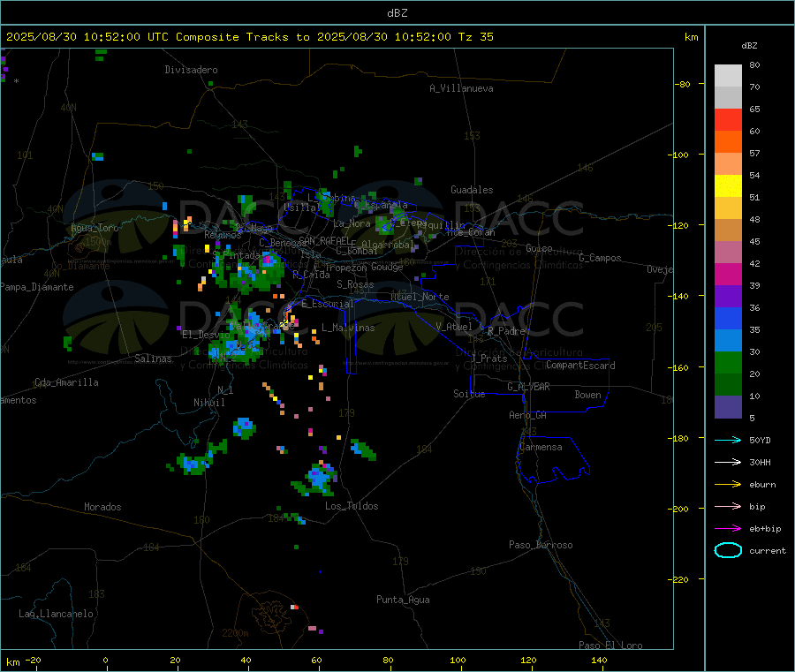The height and width of the screenshot is (672, 795).
Task: Click the Bowen map label
Action: pos(588,395)
